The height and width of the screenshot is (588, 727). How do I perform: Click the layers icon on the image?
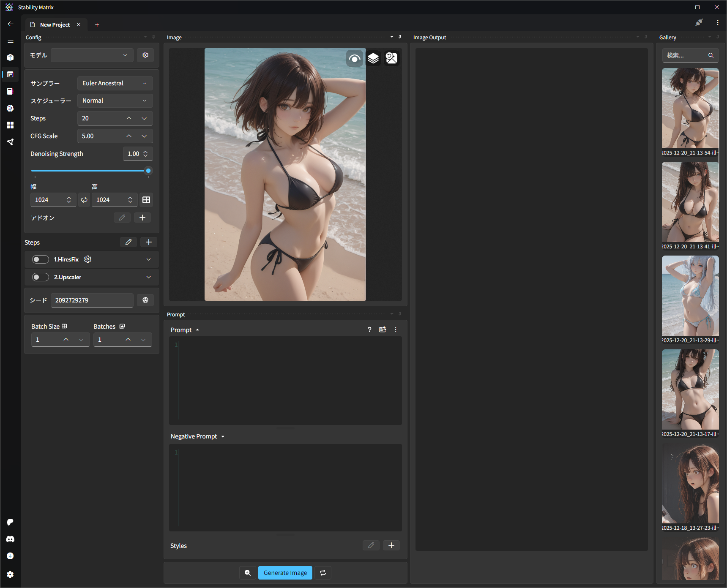(373, 58)
